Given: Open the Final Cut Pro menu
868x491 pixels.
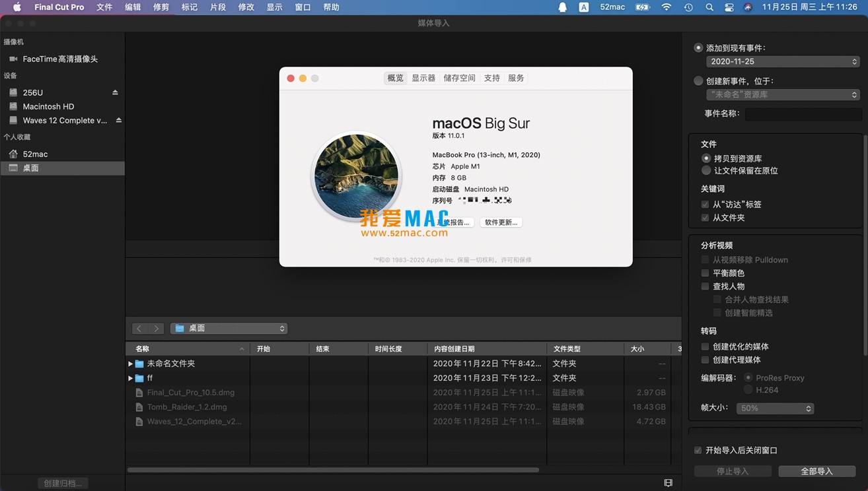Looking at the screenshot, I should coord(59,7).
